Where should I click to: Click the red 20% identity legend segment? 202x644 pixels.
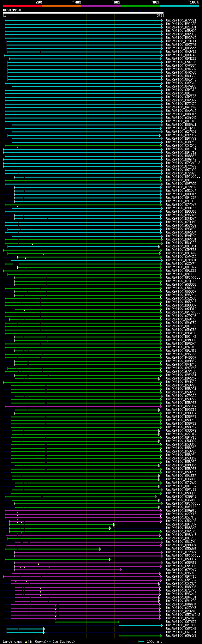pyautogui.click(x=23, y=6)
